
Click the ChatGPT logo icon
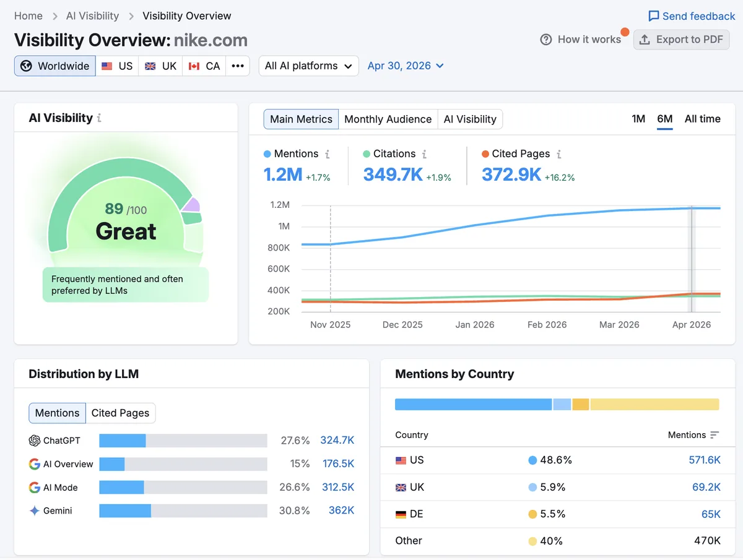click(35, 441)
